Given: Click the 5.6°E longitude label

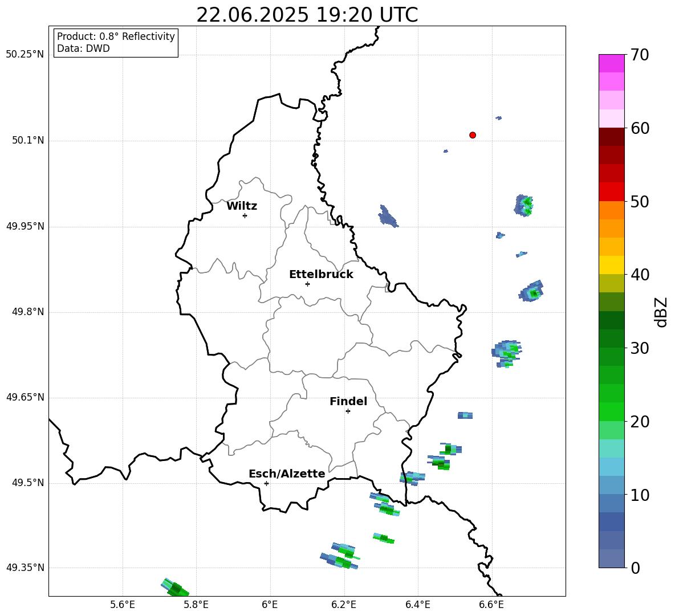Looking at the screenshot, I should click(123, 605).
